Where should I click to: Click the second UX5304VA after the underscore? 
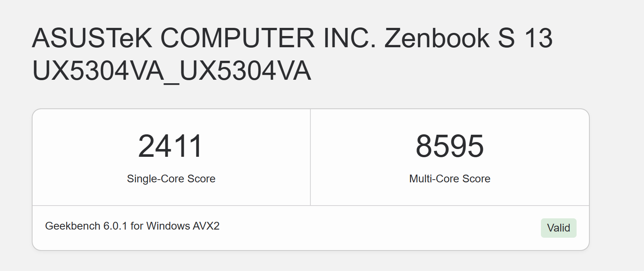click(x=246, y=70)
